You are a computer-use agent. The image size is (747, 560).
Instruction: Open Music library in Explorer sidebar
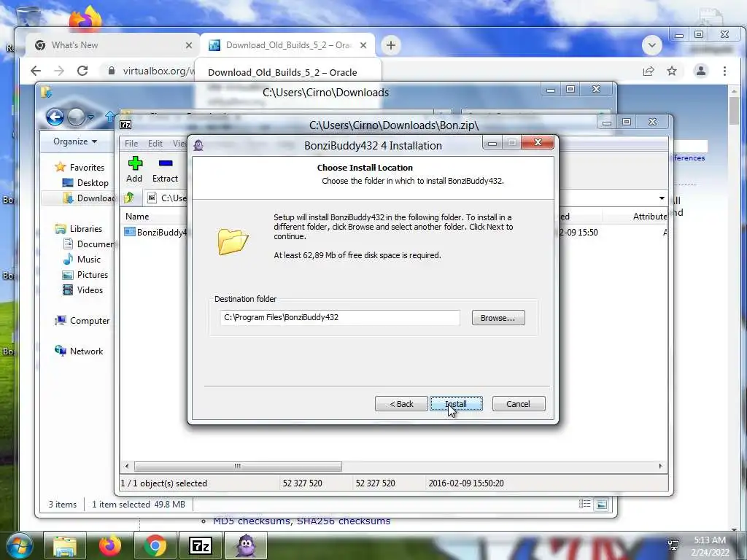82,260
